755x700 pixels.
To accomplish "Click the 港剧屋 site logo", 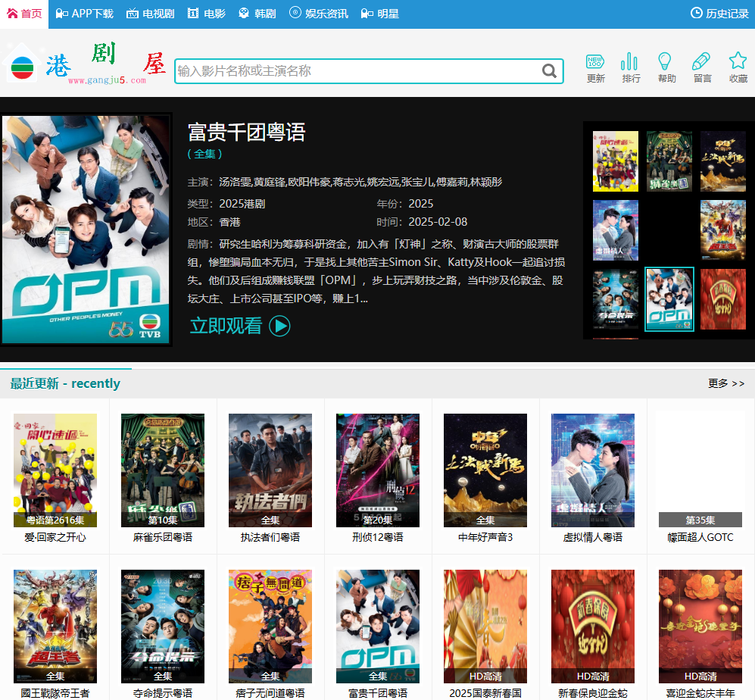I will coord(84,64).
